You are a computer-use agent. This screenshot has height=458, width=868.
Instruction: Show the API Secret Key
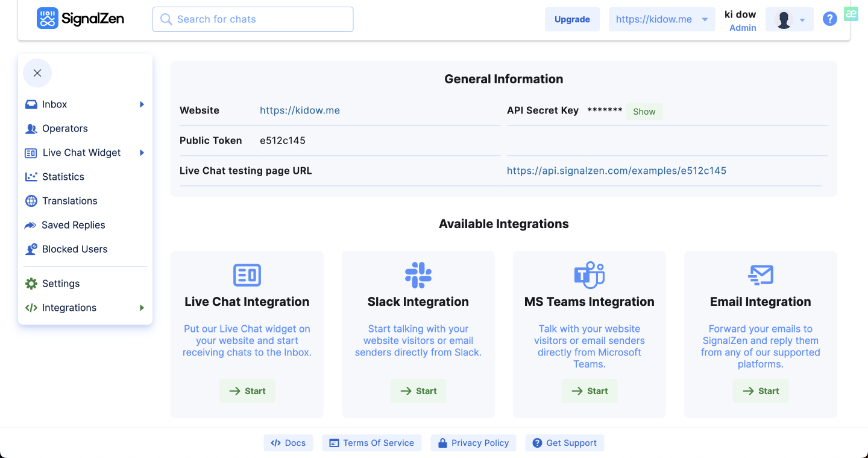(644, 112)
